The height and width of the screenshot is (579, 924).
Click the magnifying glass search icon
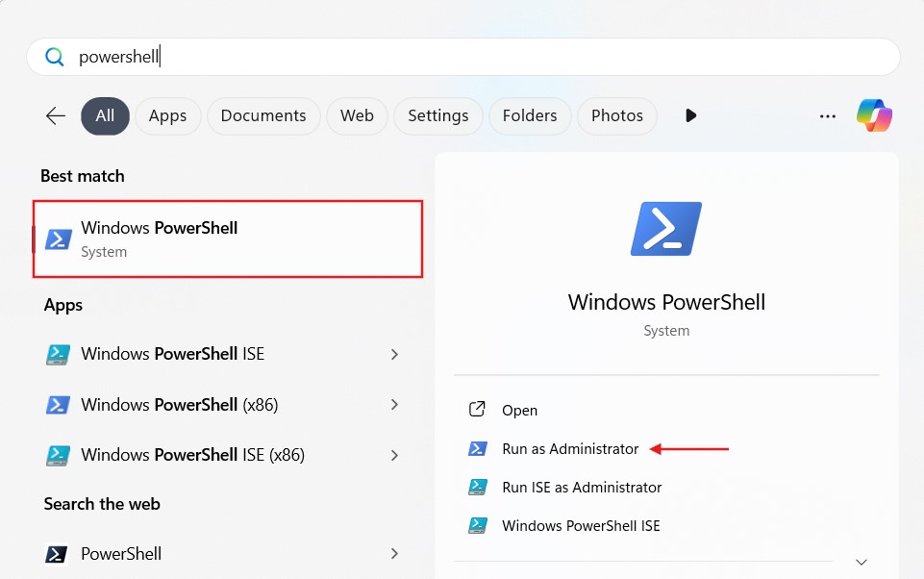coord(55,57)
